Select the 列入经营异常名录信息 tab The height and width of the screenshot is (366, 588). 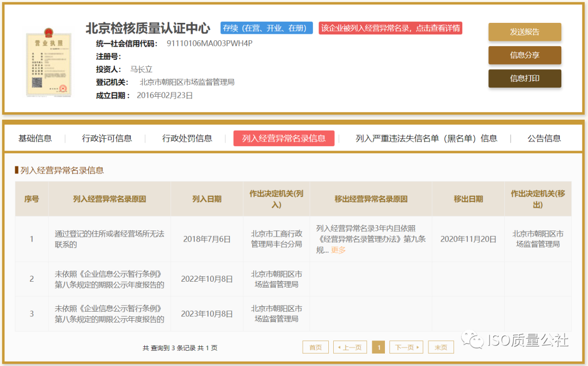tap(284, 138)
